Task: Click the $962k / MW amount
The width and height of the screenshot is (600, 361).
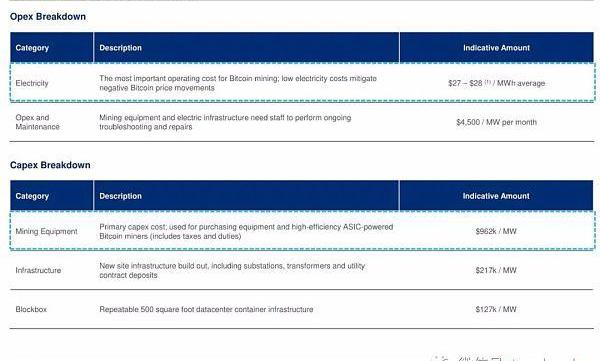Action: [496, 231]
